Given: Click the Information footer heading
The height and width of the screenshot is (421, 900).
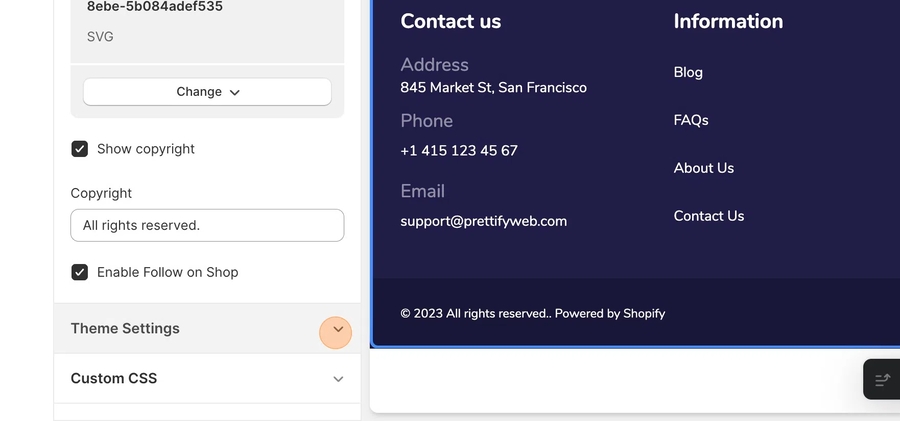Looking at the screenshot, I should 728,21.
